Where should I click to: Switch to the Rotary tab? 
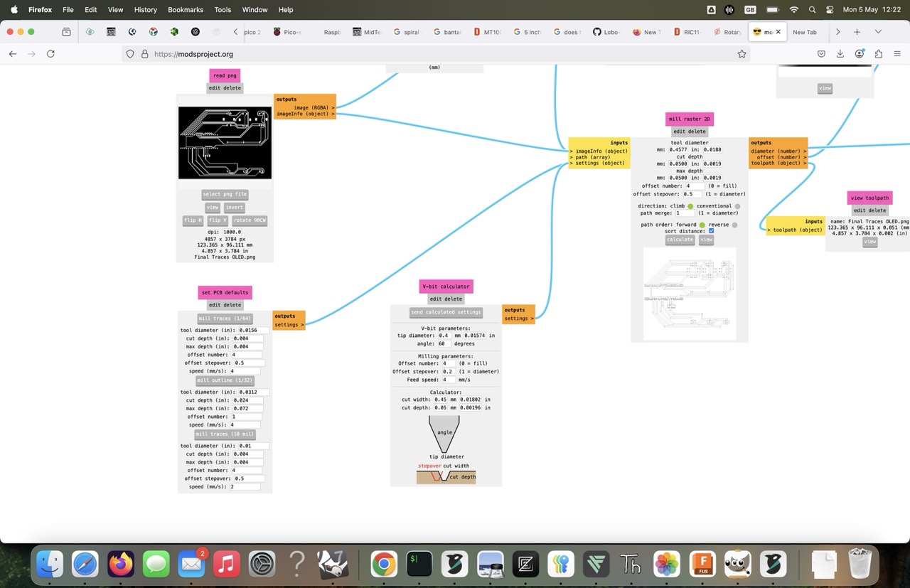727,32
